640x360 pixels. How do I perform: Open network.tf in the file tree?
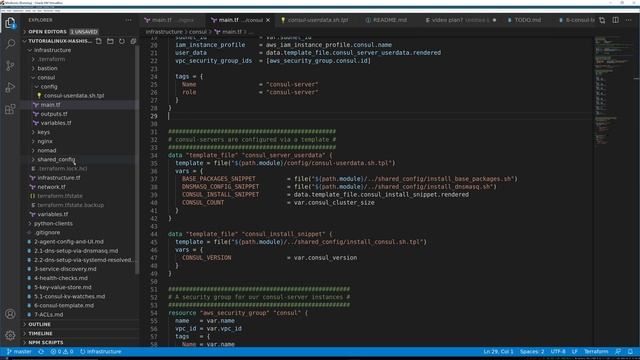coord(51,187)
